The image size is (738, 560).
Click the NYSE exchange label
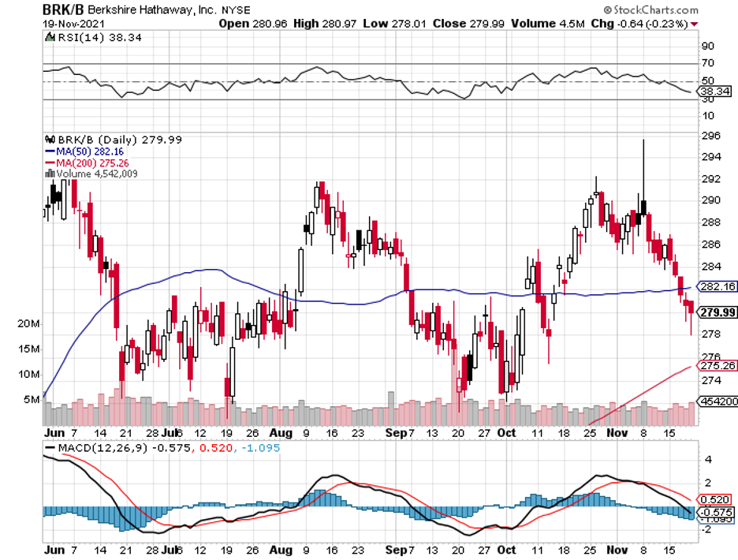coord(236,10)
